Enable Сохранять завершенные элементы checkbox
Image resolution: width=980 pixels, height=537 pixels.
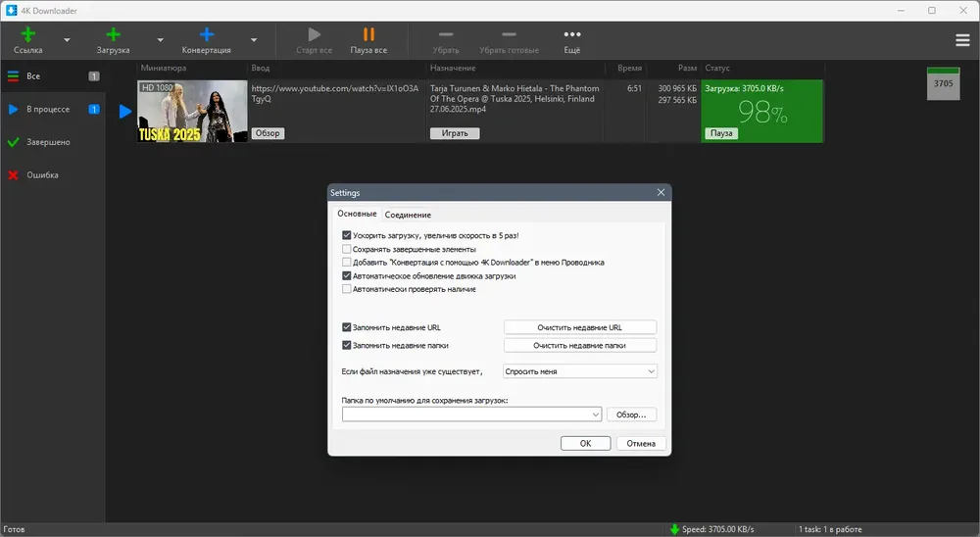(346, 249)
